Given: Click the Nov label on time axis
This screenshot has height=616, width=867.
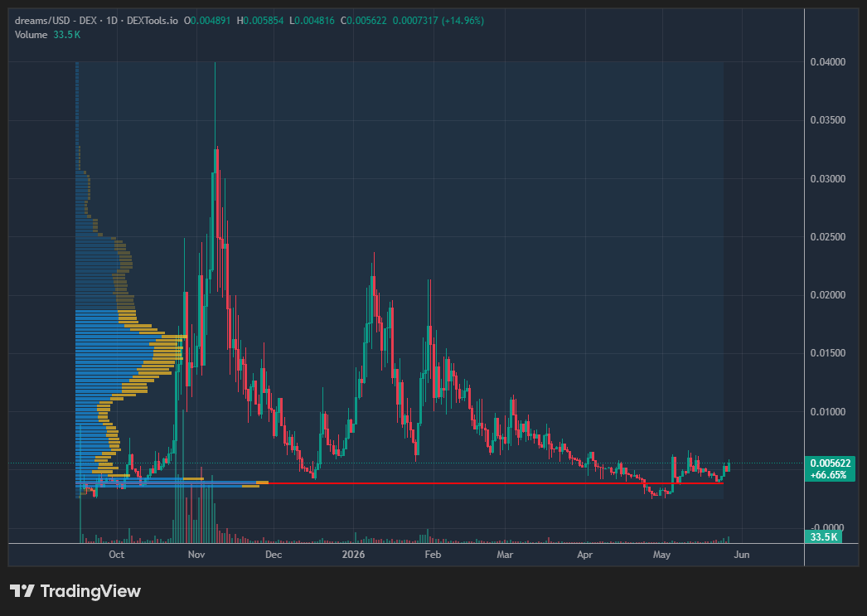Looking at the screenshot, I should [196, 555].
